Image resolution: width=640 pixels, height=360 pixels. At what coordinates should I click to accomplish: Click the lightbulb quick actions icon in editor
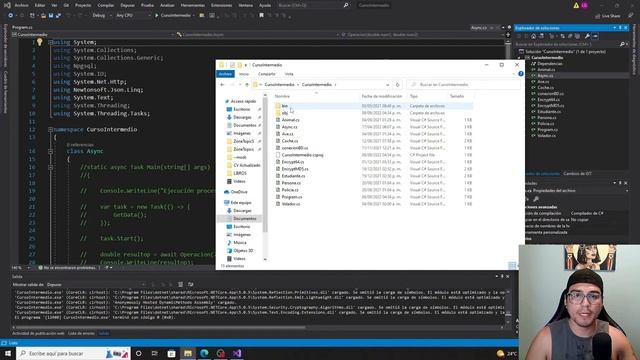click(x=40, y=42)
